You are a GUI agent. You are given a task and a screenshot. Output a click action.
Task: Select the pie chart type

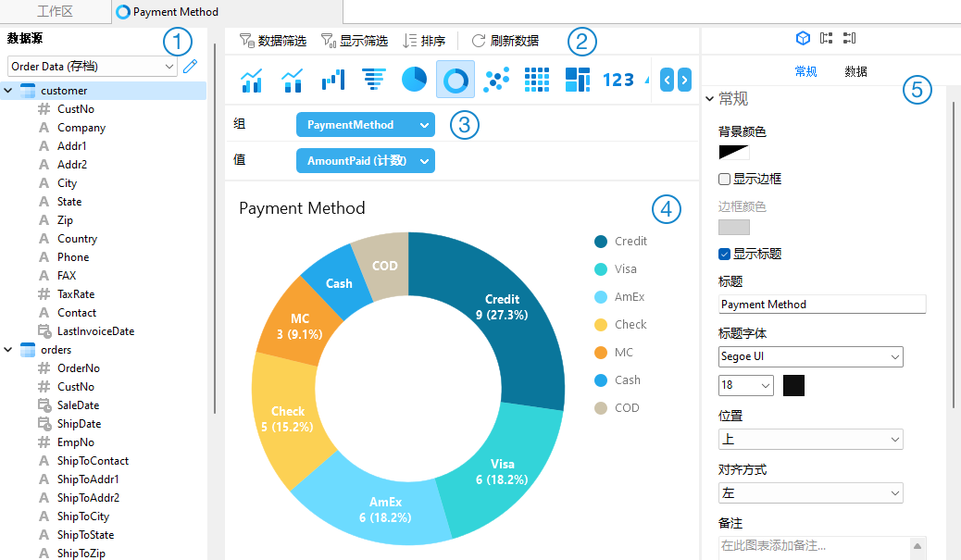click(x=414, y=81)
